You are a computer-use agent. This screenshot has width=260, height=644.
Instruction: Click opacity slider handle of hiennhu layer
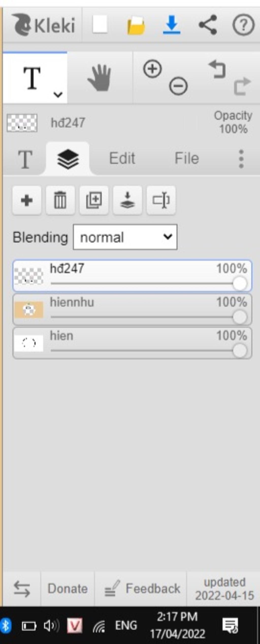[x=240, y=317]
